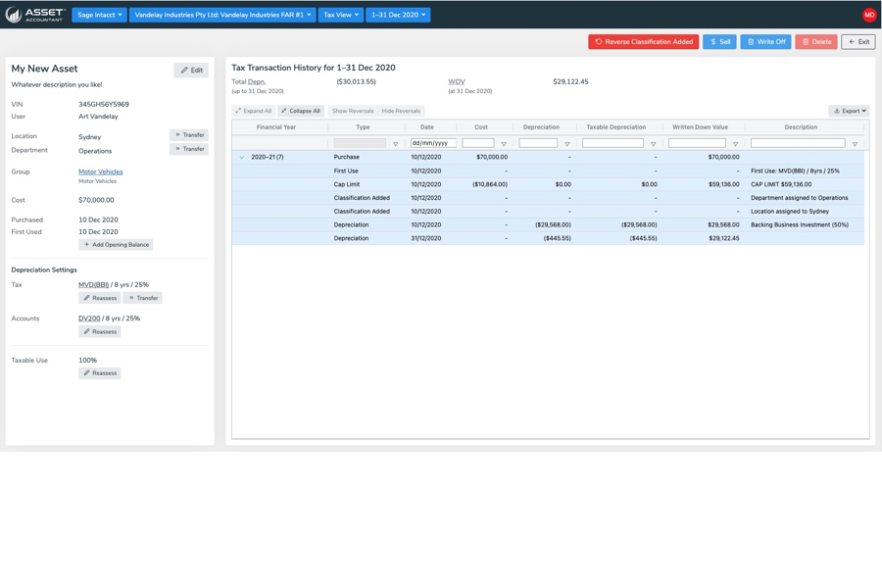Image resolution: width=882 pixels, height=588 pixels.
Task: Collapse the 2020–21 financial year row
Action: 242,157
